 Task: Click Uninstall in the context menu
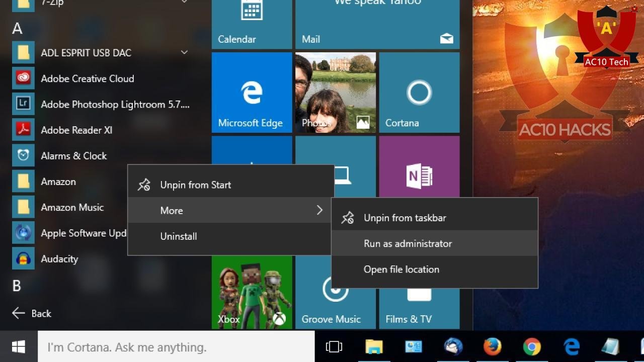pyautogui.click(x=178, y=236)
